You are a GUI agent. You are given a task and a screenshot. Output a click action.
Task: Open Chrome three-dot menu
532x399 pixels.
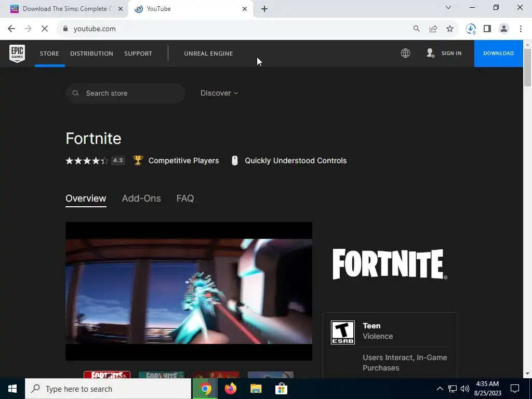(x=521, y=29)
